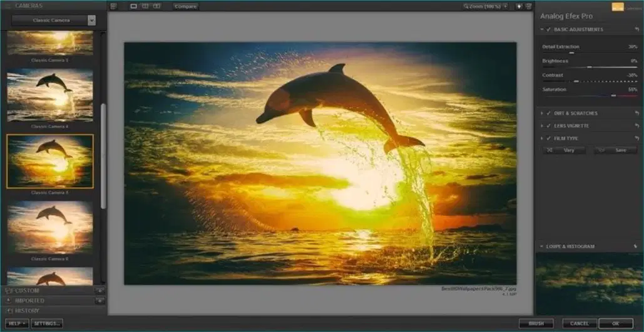Screen dimensions: 644x332
Task: Adjust the Brightness slider
Action: coord(590,67)
